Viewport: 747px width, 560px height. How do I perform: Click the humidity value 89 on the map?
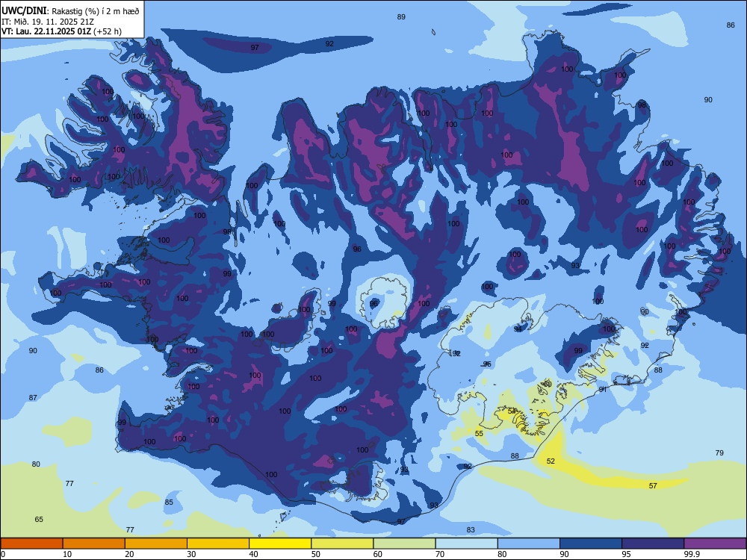(401, 17)
